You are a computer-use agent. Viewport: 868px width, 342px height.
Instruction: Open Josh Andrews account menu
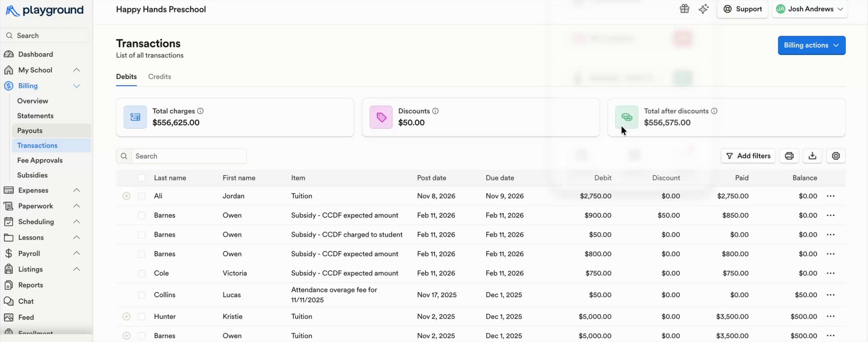pyautogui.click(x=810, y=9)
